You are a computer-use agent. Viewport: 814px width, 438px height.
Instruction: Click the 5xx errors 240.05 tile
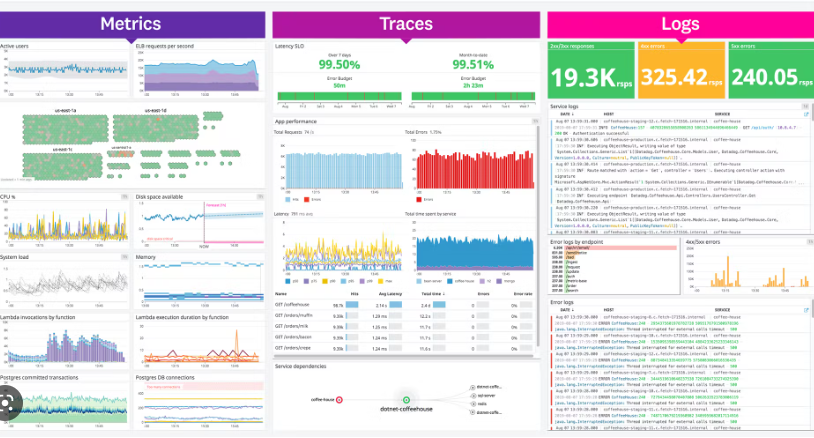pyautogui.click(x=769, y=71)
